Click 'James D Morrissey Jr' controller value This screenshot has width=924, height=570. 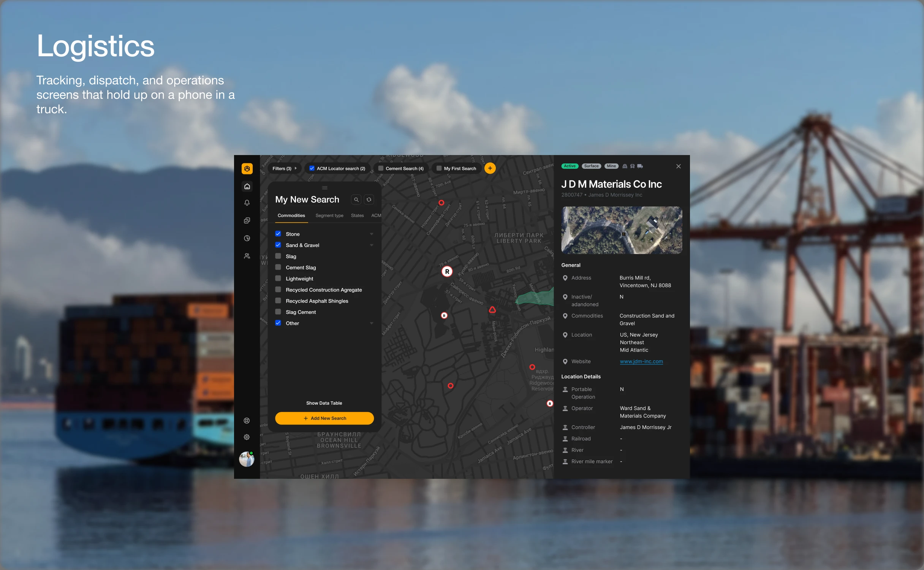(646, 427)
